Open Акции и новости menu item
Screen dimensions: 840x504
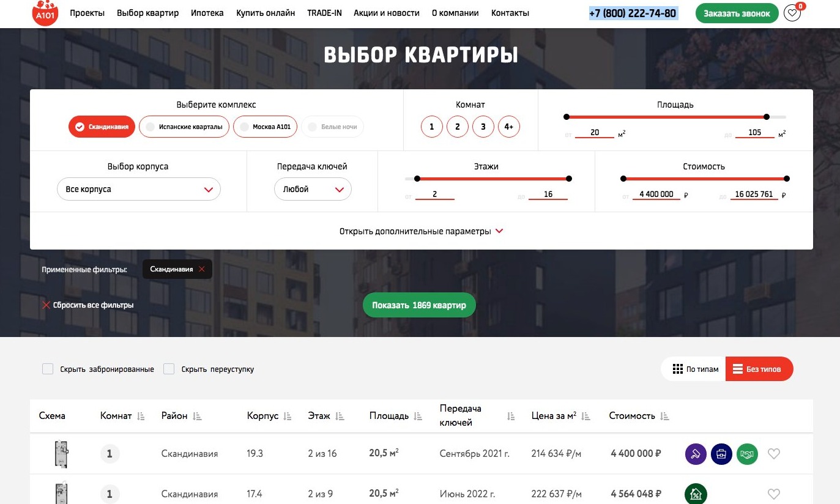coord(387,13)
